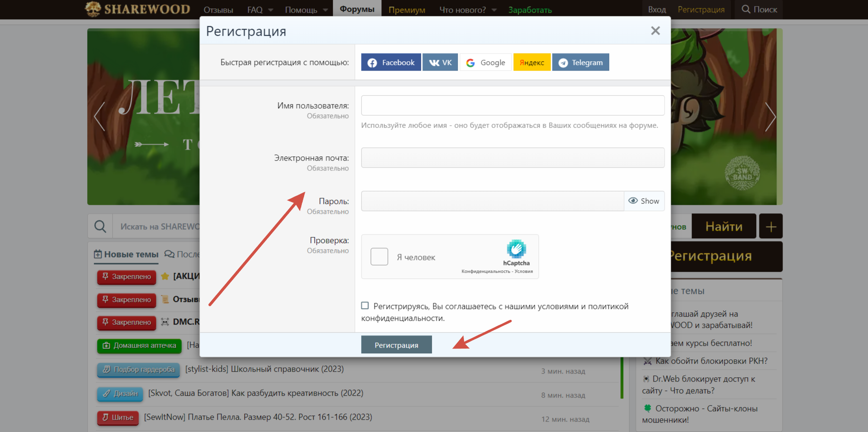
Task: Submit the form with Регистрация button
Action: [396, 345]
